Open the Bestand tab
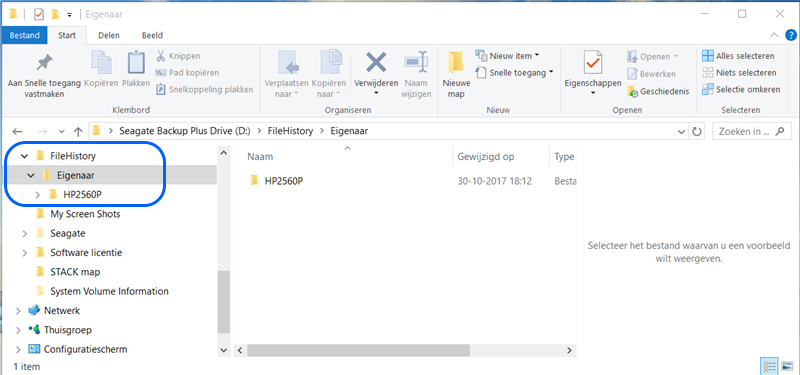800x375 pixels. (24, 35)
